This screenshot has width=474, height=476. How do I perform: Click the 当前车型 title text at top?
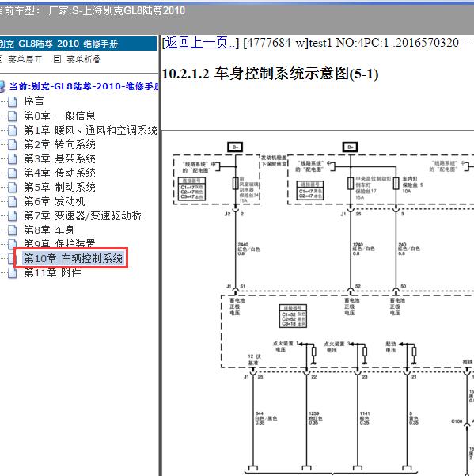point(93,10)
